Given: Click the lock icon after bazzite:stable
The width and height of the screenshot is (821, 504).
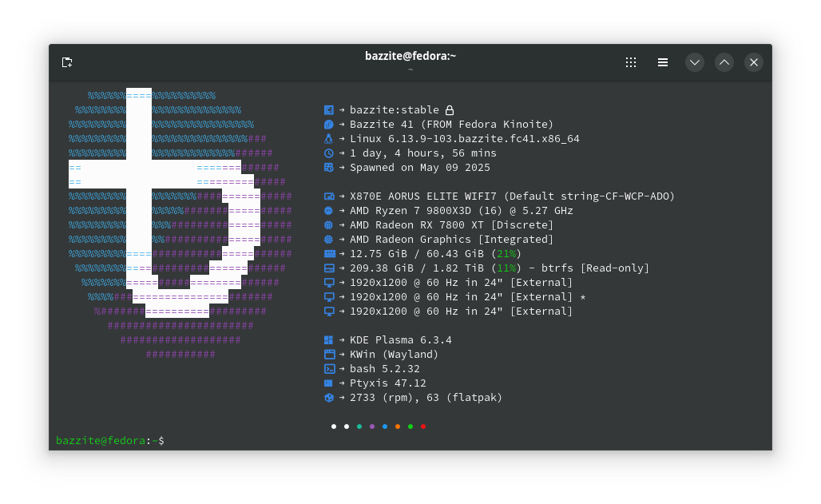Looking at the screenshot, I should tap(450, 110).
